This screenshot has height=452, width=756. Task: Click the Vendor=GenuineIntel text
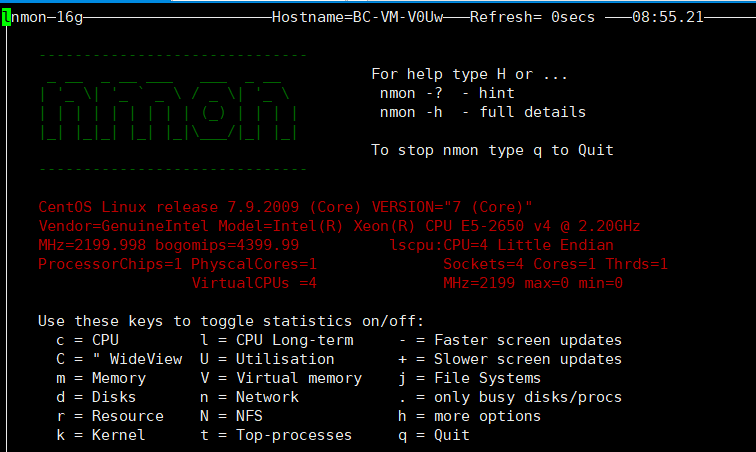point(123,226)
